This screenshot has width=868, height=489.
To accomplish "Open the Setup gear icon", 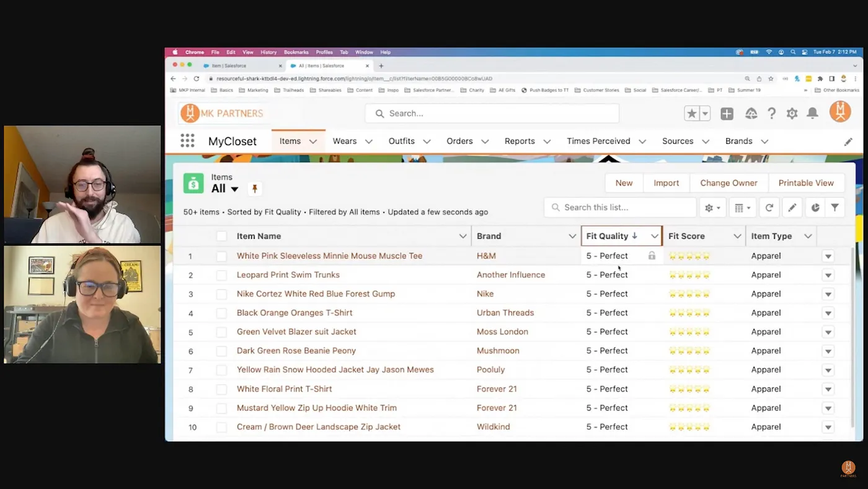I will coord(792,114).
